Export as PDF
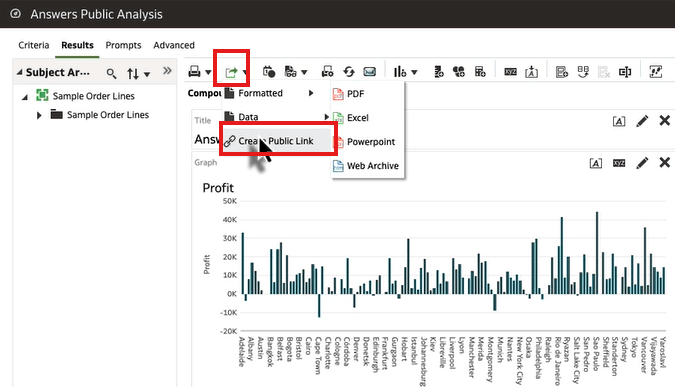The width and height of the screenshot is (675, 387). click(x=368, y=94)
